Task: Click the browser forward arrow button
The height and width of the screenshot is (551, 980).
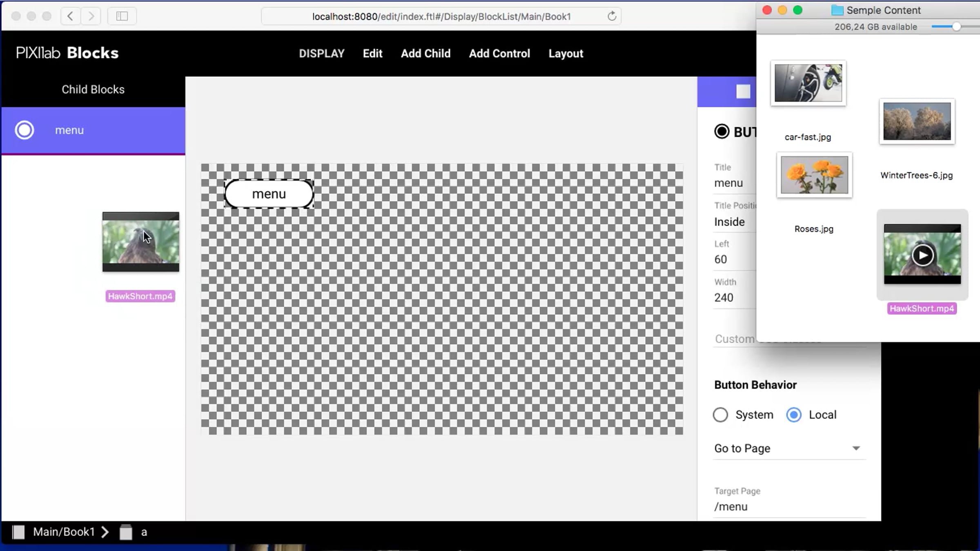Action: pyautogui.click(x=91, y=16)
